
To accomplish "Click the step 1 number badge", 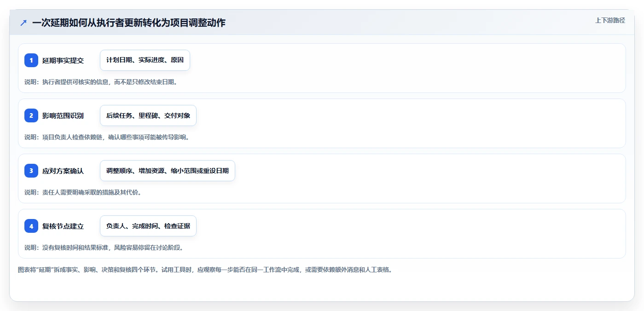I will click(x=31, y=60).
